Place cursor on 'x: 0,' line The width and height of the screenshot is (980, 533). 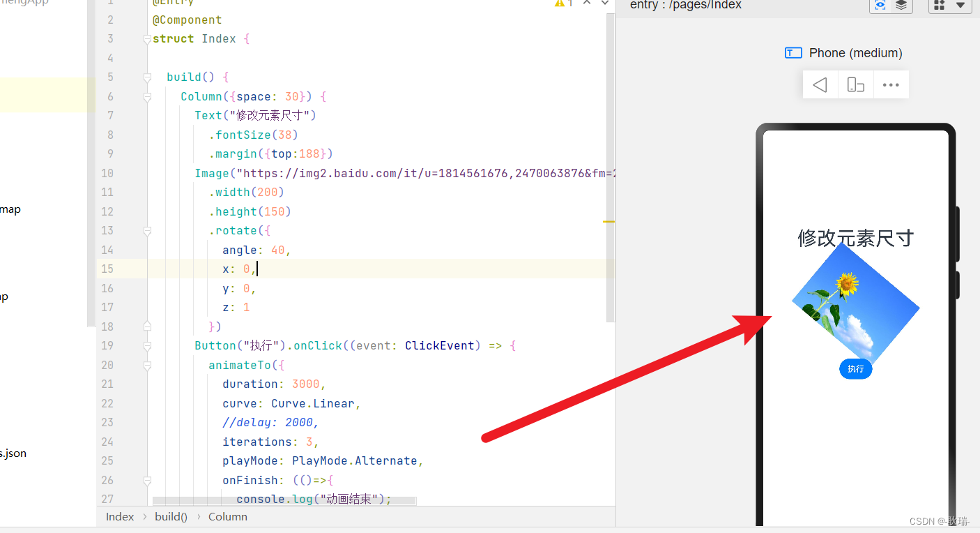point(240,269)
